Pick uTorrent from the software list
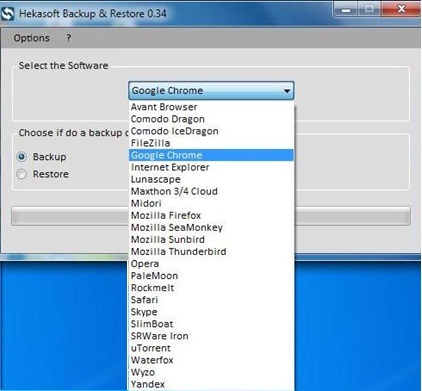The width and height of the screenshot is (422, 391). 211,348
